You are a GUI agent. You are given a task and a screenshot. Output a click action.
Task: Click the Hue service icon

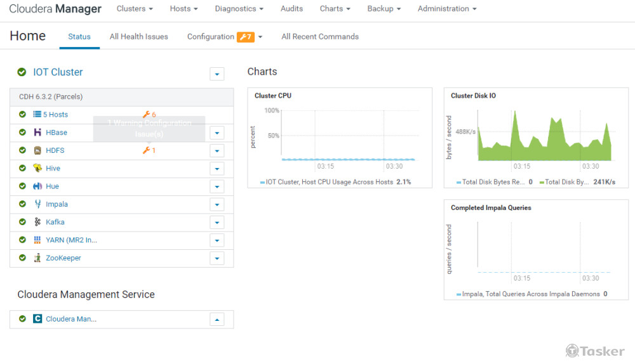click(x=38, y=186)
